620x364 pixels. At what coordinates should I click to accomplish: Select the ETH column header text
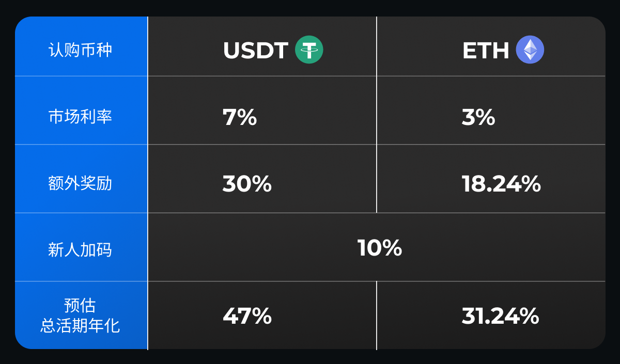pyautogui.click(x=486, y=51)
